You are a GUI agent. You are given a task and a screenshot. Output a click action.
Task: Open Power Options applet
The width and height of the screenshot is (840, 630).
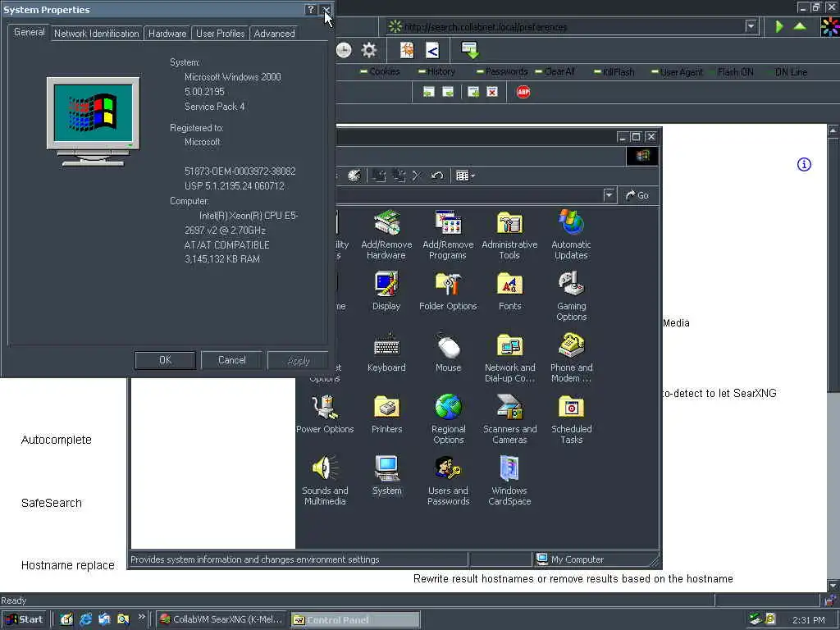point(325,413)
